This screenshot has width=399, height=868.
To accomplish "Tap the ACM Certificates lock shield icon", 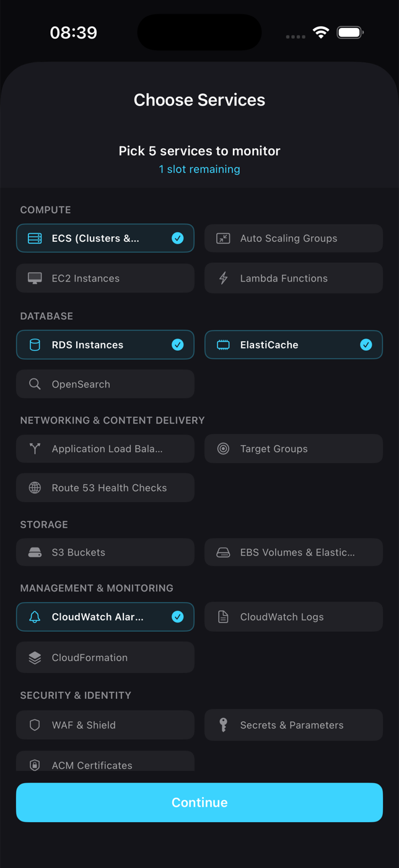I will pyautogui.click(x=35, y=765).
